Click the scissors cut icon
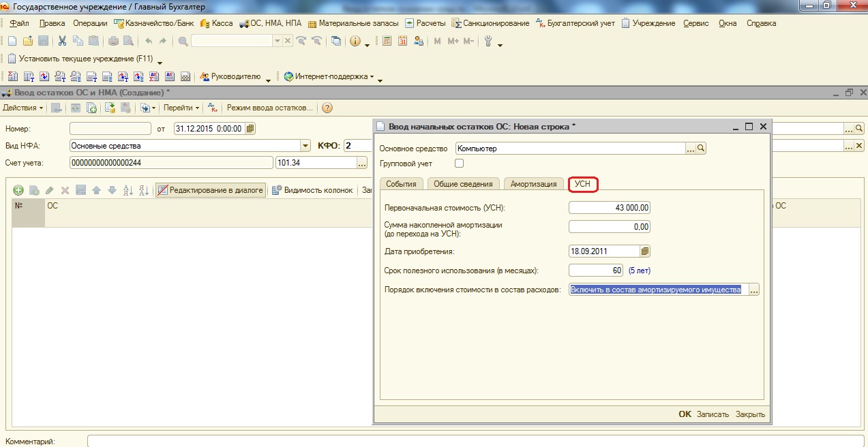Image resolution: width=868 pixels, height=447 pixels. coord(62,41)
